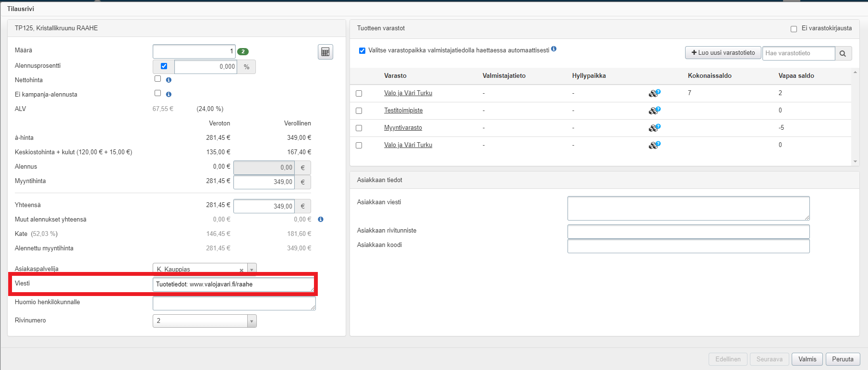
Task: Click the search magnifier for varastotieto
Action: 843,53
